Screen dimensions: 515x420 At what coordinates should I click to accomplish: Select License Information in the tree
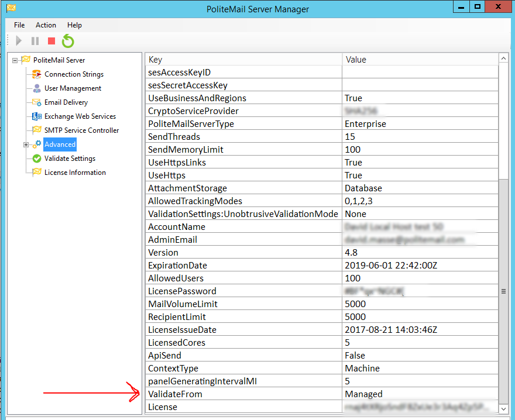pyautogui.click(x=75, y=173)
